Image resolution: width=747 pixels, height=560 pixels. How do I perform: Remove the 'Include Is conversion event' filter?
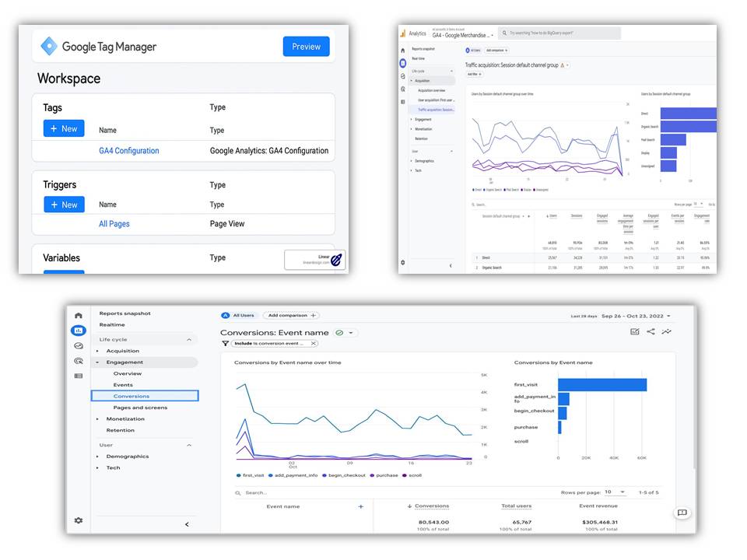pos(313,343)
